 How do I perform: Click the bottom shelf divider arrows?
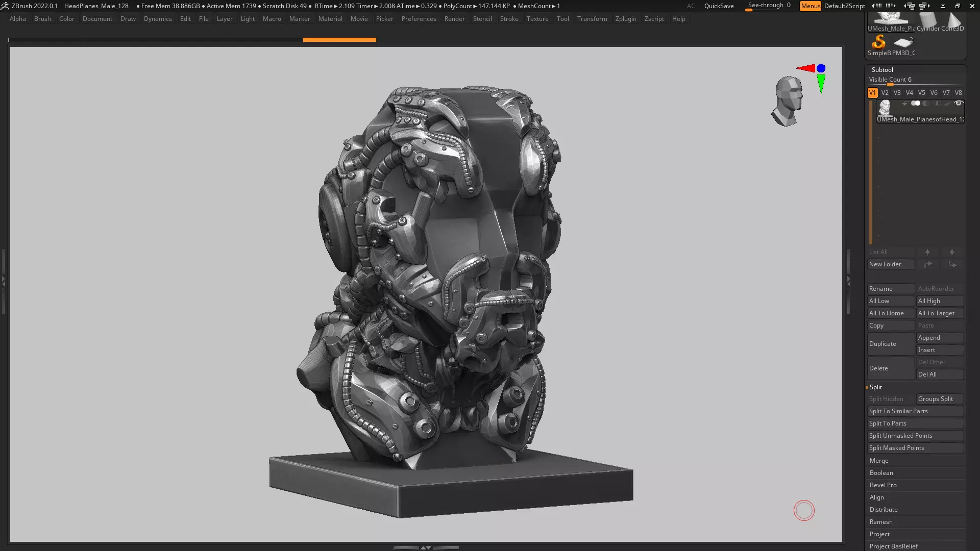pyautogui.click(x=426, y=547)
